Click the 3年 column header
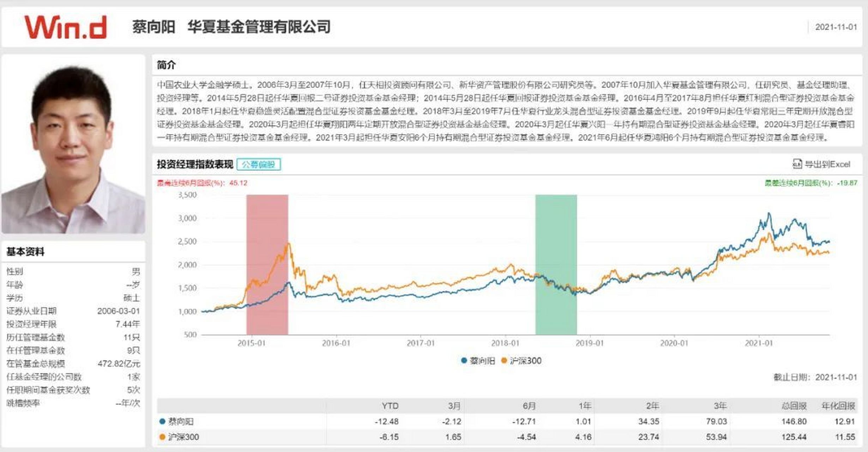This screenshot has height=452, width=868. pos(720,406)
